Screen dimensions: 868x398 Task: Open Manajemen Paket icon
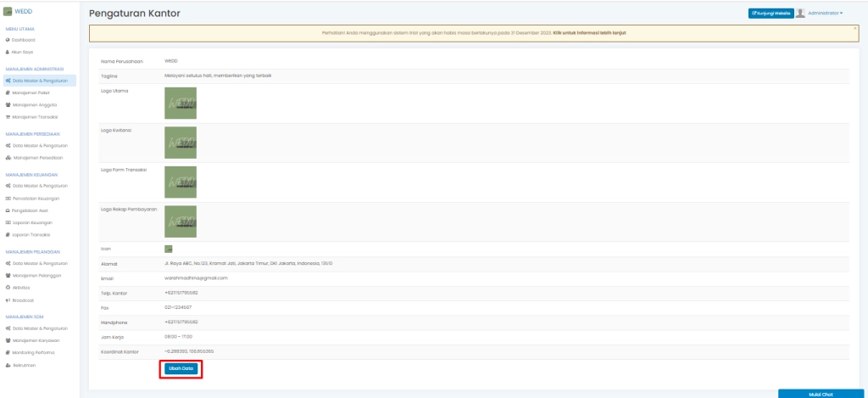click(x=8, y=93)
